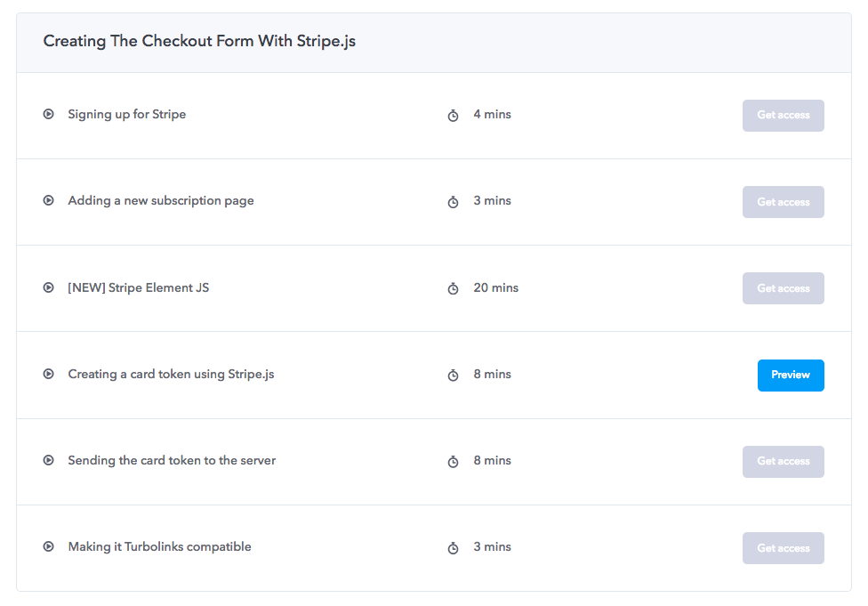Get access to Adding a new subscription page
Image resolution: width=868 pixels, height=606 pixels.
tap(784, 202)
